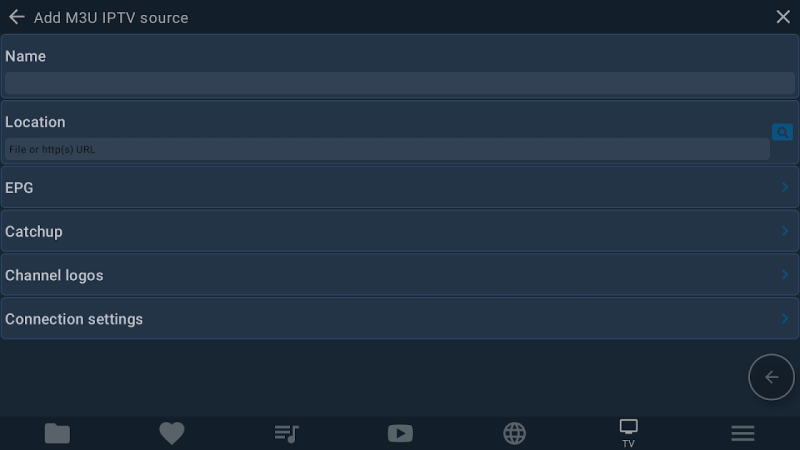Open the YouTube video tab
Image resolution: width=800 pixels, height=450 pixels.
[x=401, y=434]
